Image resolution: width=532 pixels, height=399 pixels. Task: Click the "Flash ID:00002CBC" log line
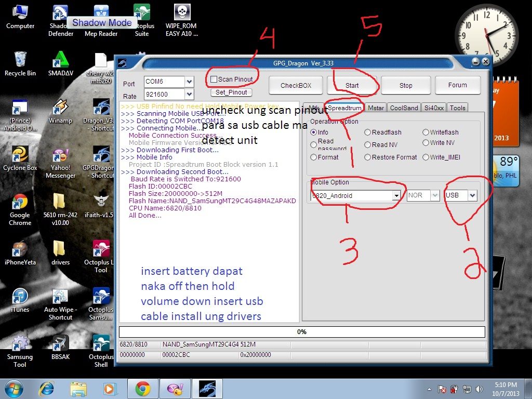[x=160, y=187]
